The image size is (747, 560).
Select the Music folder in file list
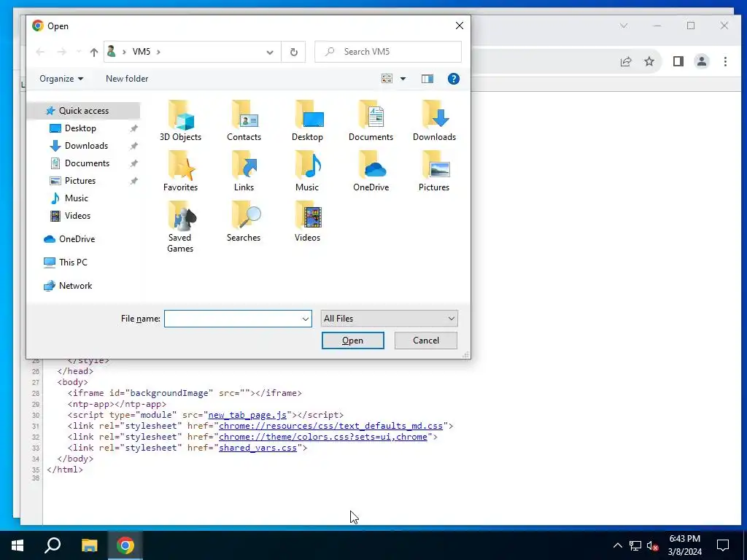click(307, 171)
